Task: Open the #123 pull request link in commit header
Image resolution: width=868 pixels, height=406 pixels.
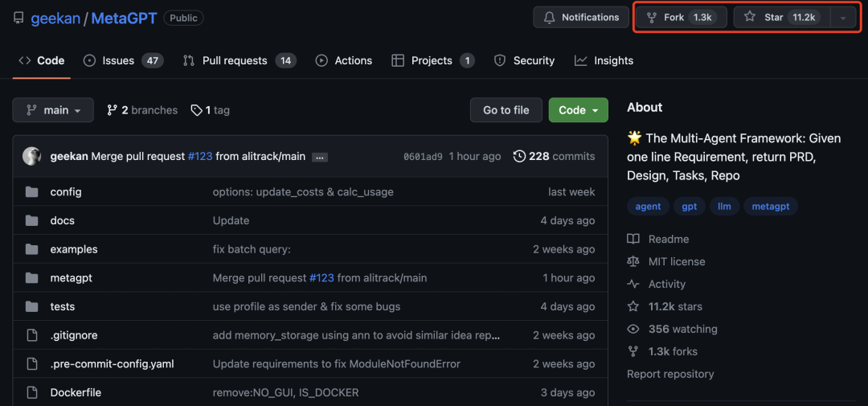Action: 200,156
